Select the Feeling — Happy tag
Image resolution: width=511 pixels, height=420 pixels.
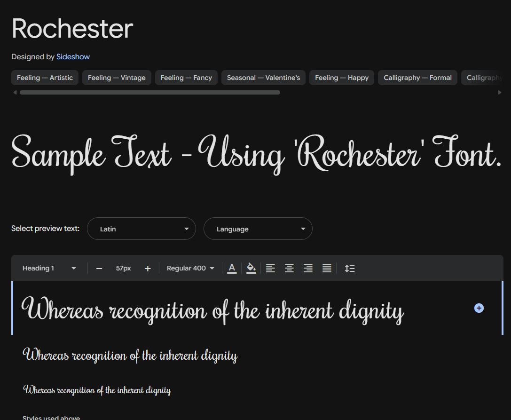pos(342,78)
